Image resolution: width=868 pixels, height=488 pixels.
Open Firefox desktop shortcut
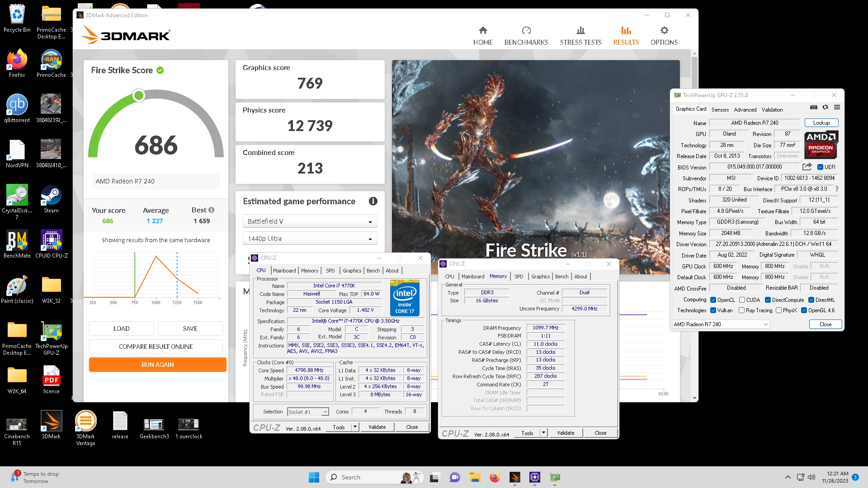click(x=17, y=63)
